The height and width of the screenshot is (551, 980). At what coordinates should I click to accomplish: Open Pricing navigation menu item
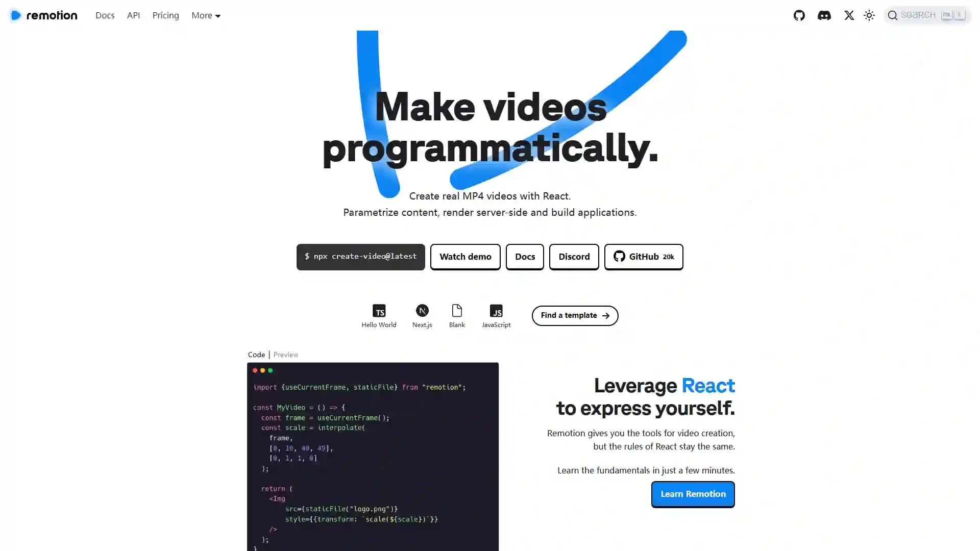[x=165, y=15]
